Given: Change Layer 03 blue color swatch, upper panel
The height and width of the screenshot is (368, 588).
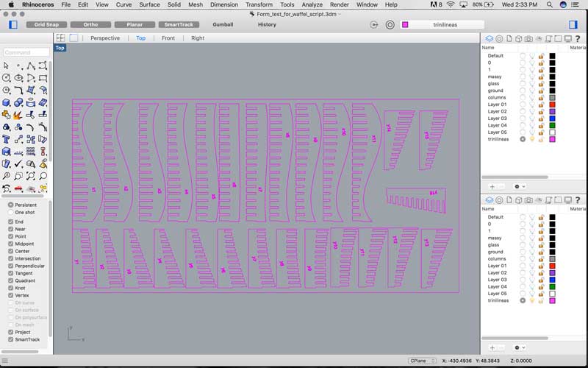Looking at the screenshot, I should [x=552, y=118].
